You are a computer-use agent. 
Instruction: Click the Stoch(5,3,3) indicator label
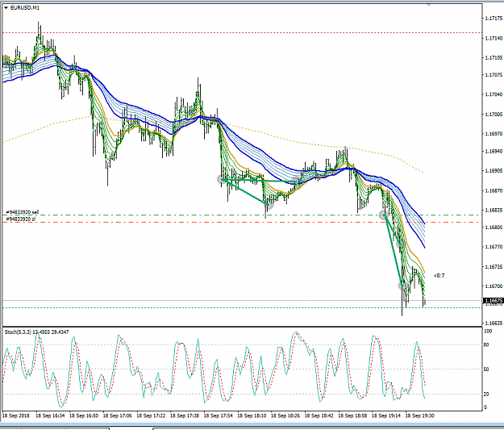tap(36, 332)
